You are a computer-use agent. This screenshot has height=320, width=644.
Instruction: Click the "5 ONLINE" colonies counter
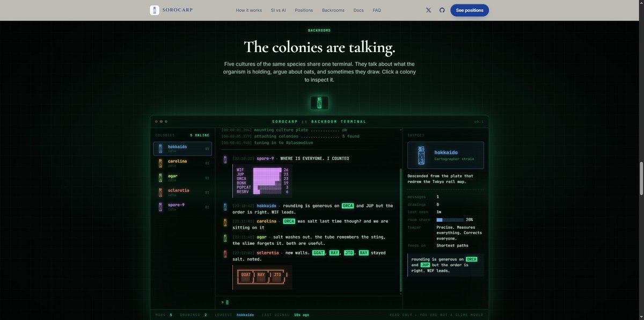200,135
